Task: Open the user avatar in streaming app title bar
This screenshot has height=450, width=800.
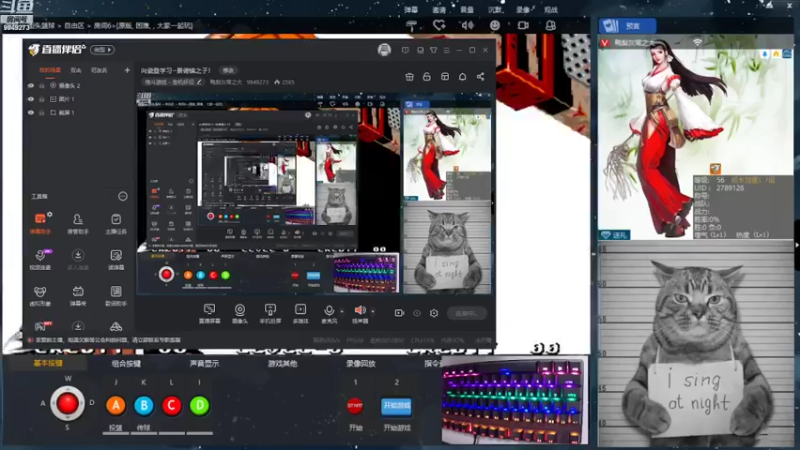Action: coord(384,49)
